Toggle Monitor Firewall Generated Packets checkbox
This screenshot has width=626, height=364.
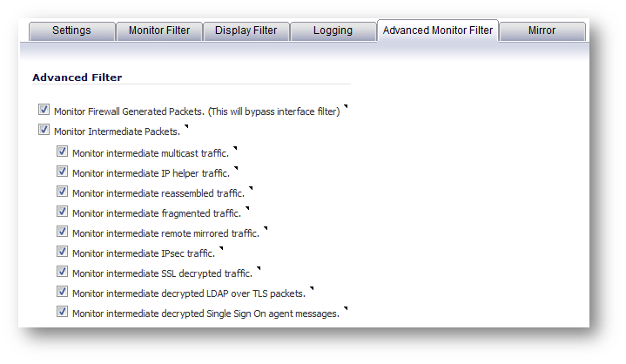click(44, 111)
